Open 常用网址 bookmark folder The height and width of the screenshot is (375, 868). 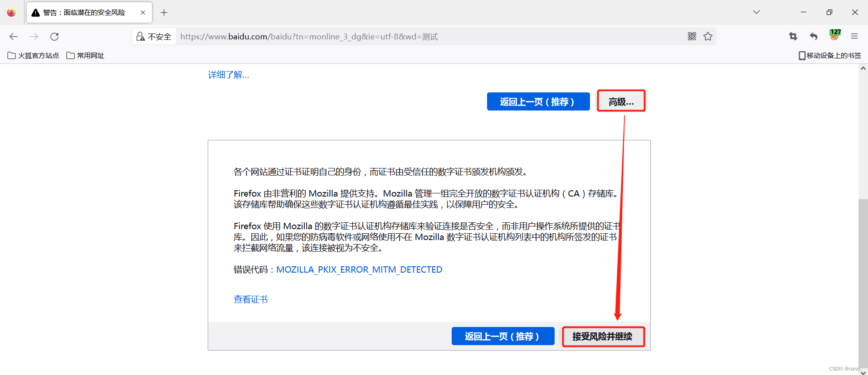coord(85,56)
